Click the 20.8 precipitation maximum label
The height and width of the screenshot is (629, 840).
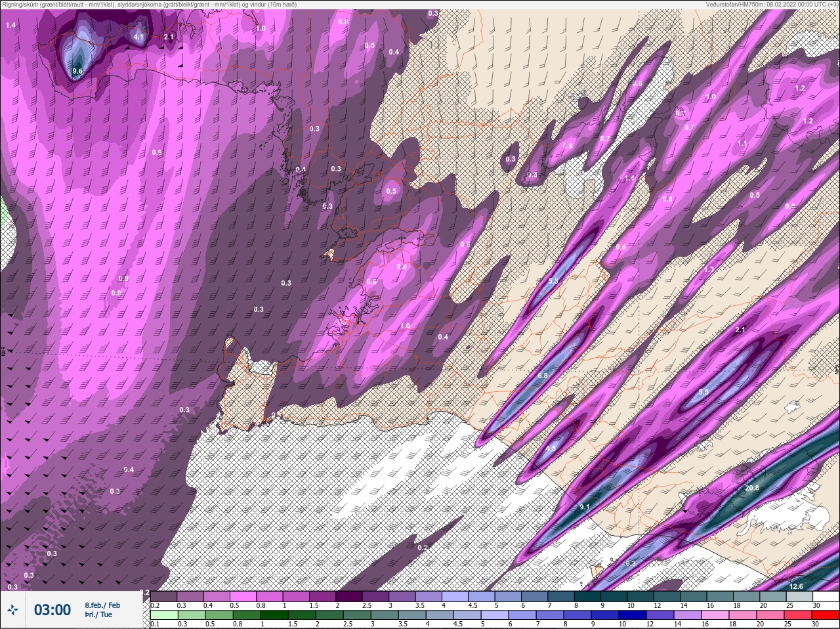[752, 488]
